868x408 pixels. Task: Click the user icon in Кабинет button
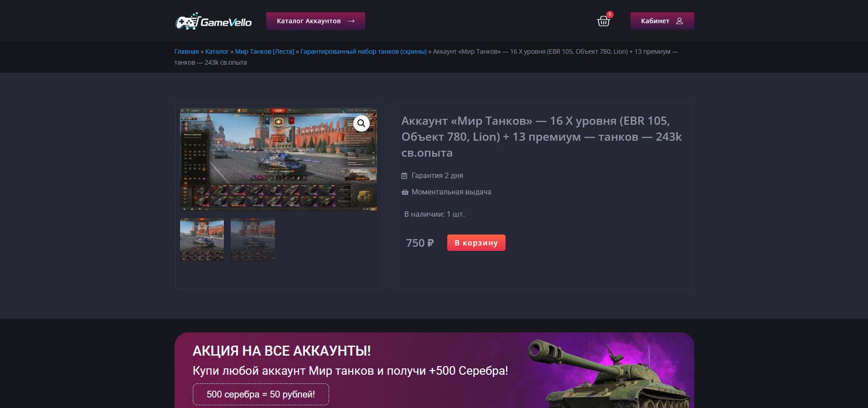pyautogui.click(x=679, y=21)
